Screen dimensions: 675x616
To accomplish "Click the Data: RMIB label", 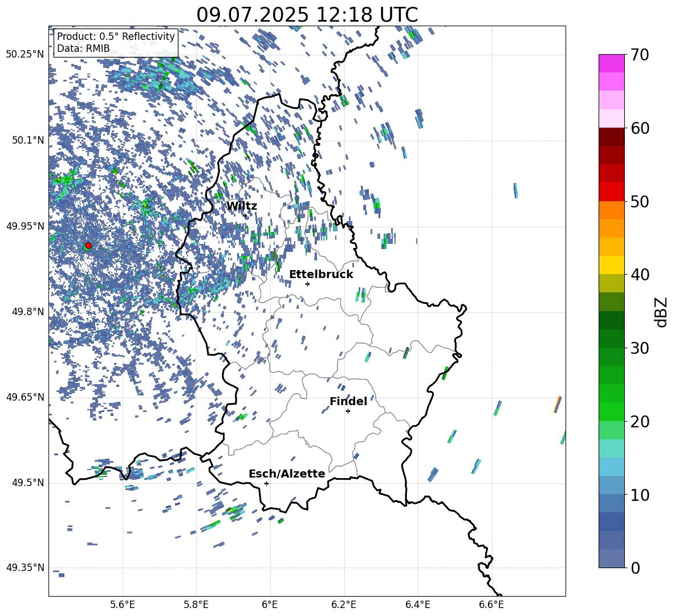I will pos(83,48).
